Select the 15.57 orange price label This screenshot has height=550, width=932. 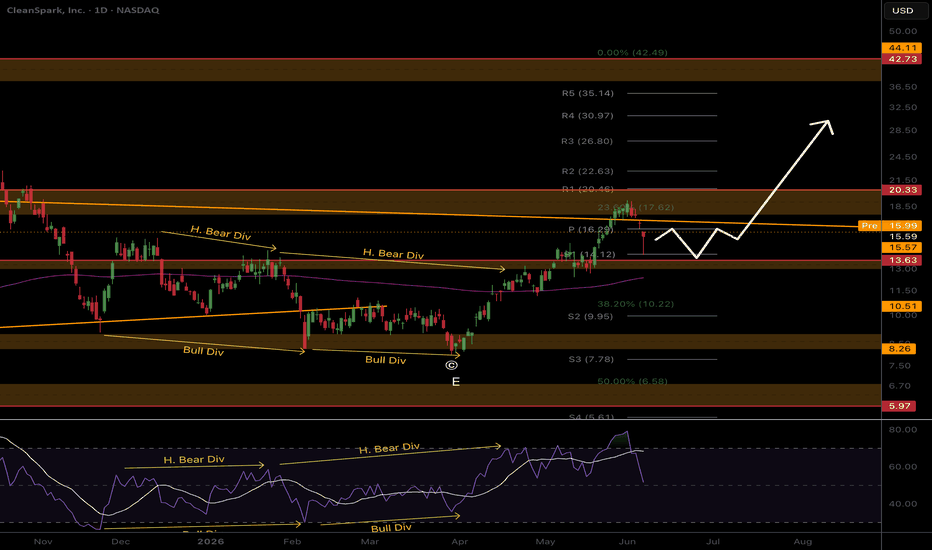(x=902, y=247)
